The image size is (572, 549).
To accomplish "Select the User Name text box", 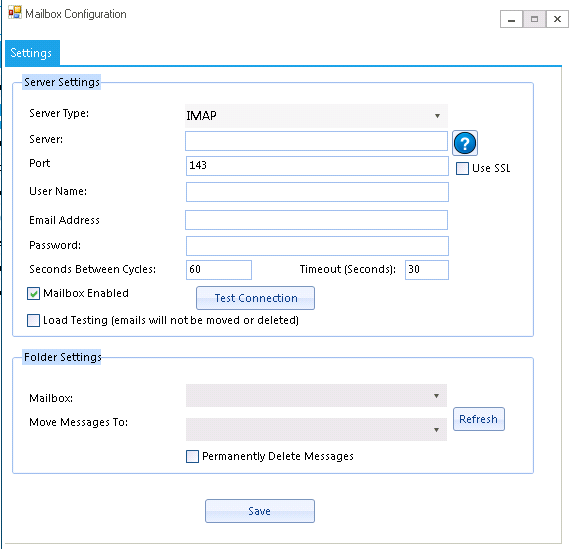I will point(317,192).
